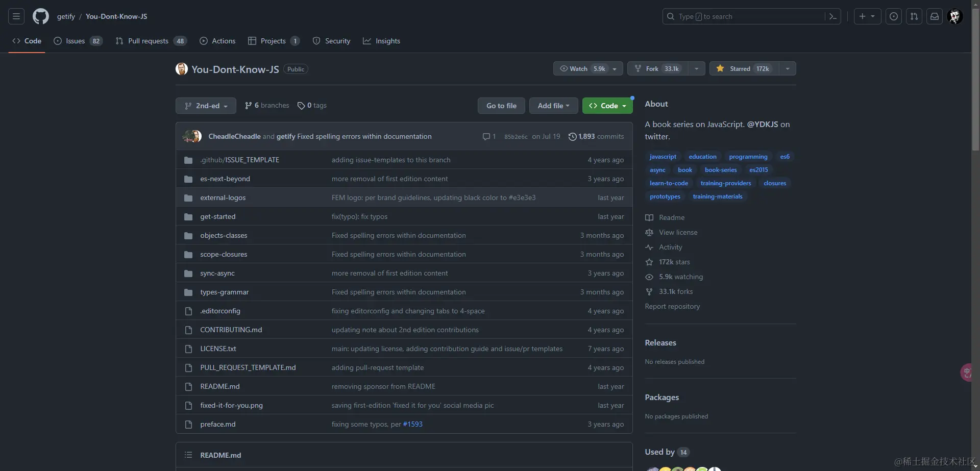The width and height of the screenshot is (980, 471).
Task: Open the scope-closures folder
Action: (224, 254)
